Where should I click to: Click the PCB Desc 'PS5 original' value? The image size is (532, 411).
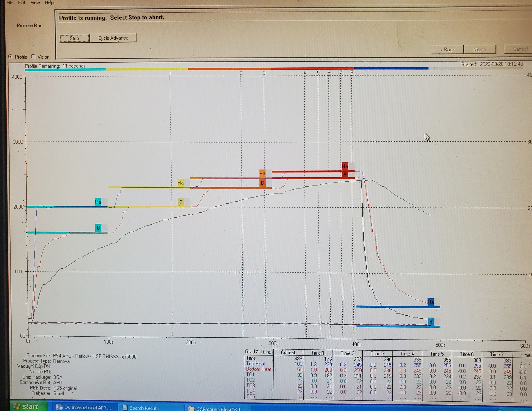click(x=65, y=388)
